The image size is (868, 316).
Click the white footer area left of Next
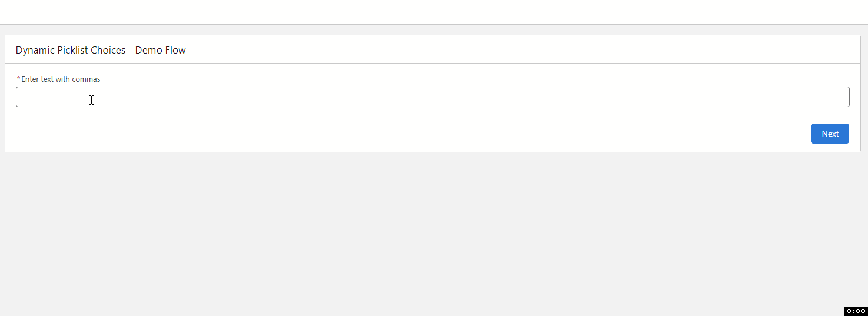coord(406,134)
